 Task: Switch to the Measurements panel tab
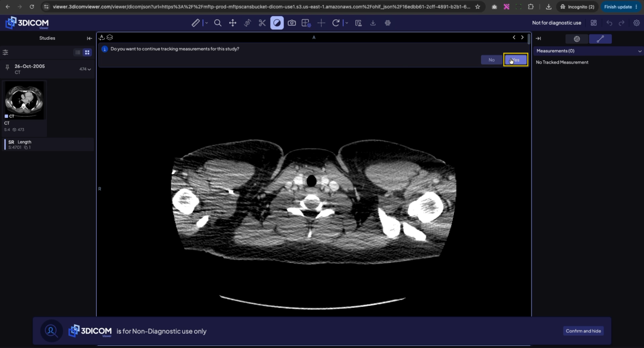pyautogui.click(x=600, y=39)
